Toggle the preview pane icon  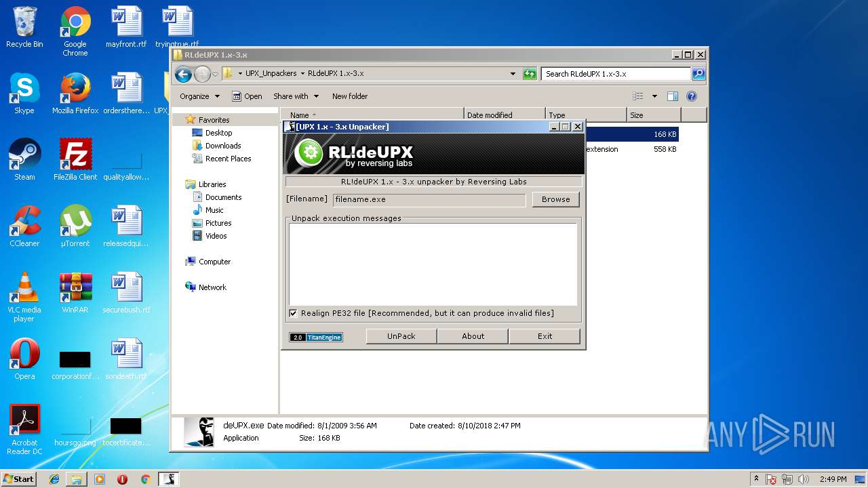coord(673,96)
